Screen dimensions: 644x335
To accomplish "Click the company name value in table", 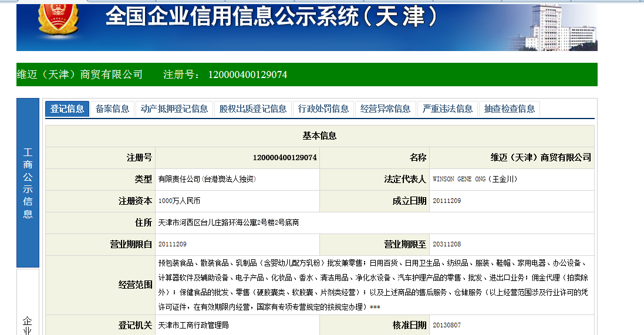I will (x=541, y=158).
